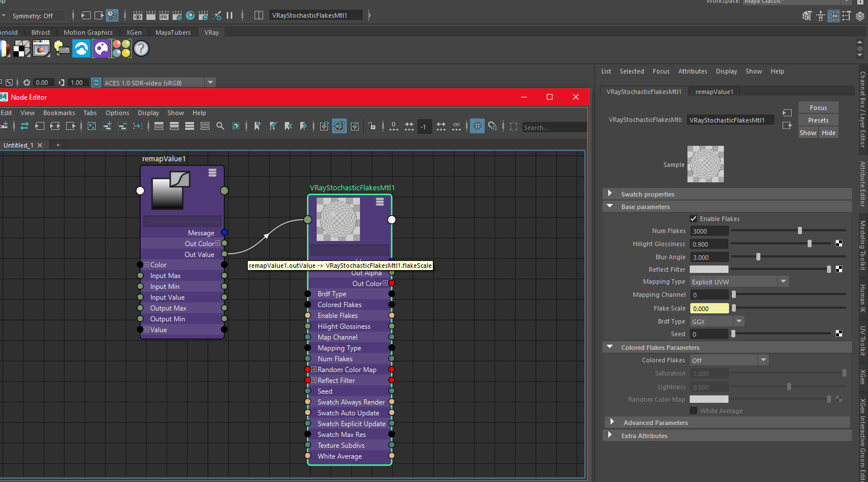868x482 pixels.
Task: Click the Num Flakes slider handle
Action: pos(800,231)
